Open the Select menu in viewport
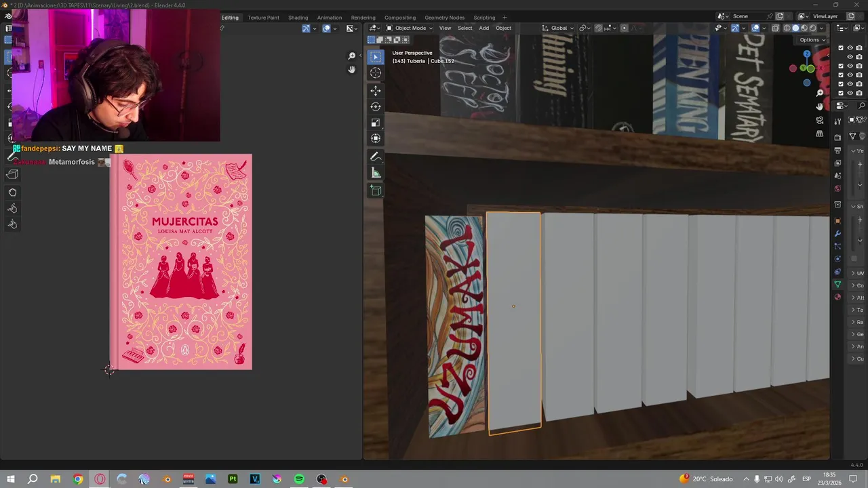 (465, 28)
